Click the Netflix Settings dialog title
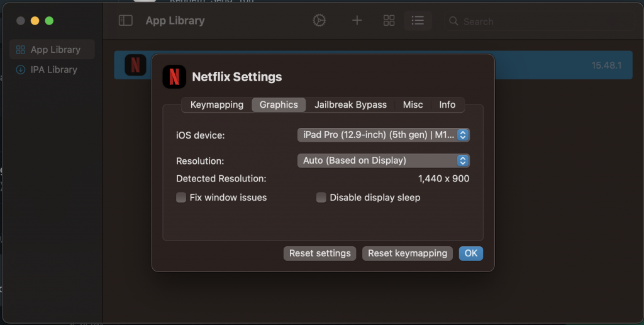Screen dimensions: 644x325 (x=237, y=77)
